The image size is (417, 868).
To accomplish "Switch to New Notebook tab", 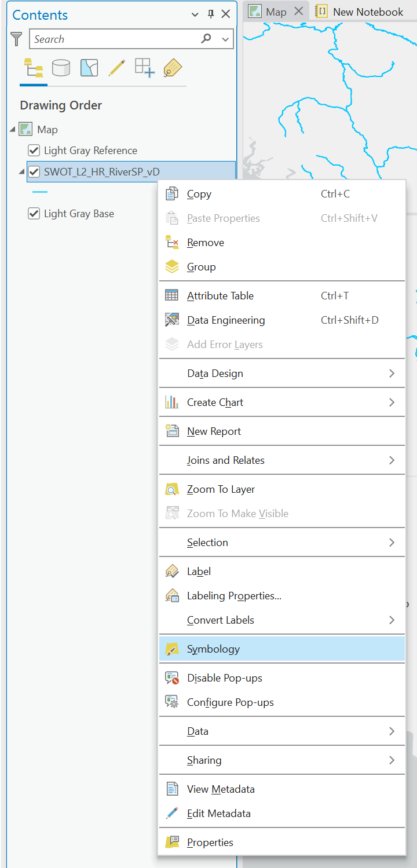I will (359, 12).
